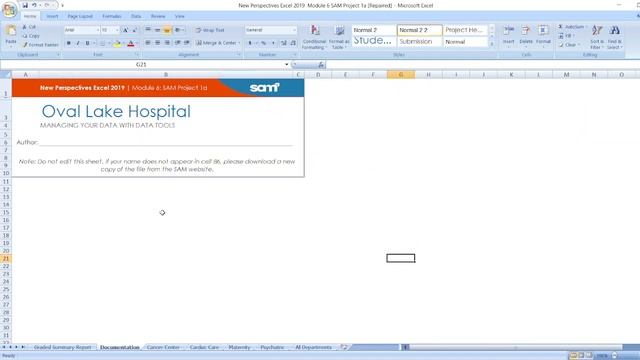The width and height of the screenshot is (640, 360).
Task: Open the Fill dropdown
Action: coord(567,36)
